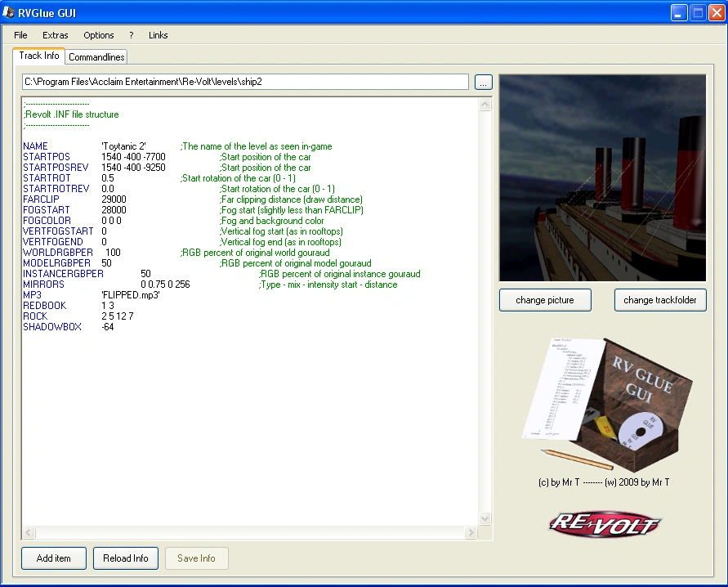The width and height of the screenshot is (728, 587).
Task: Click the Save Info button
Action: 196,558
